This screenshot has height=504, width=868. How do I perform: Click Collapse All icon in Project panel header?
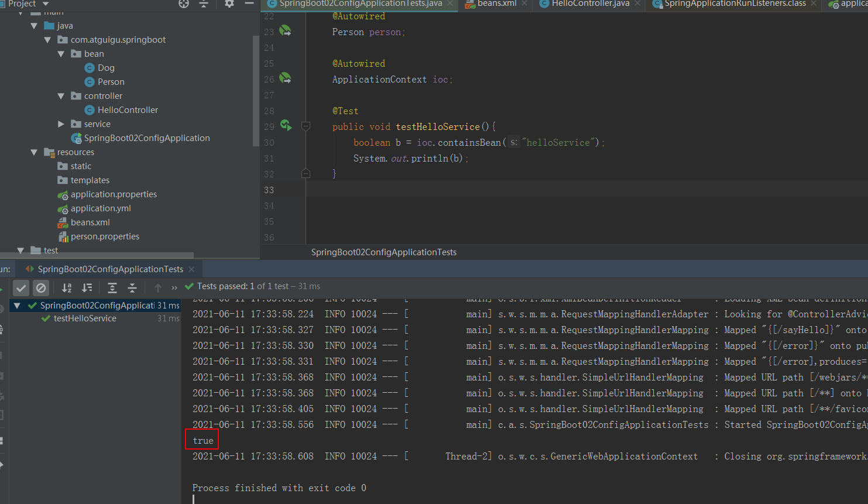tap(204, 4)
